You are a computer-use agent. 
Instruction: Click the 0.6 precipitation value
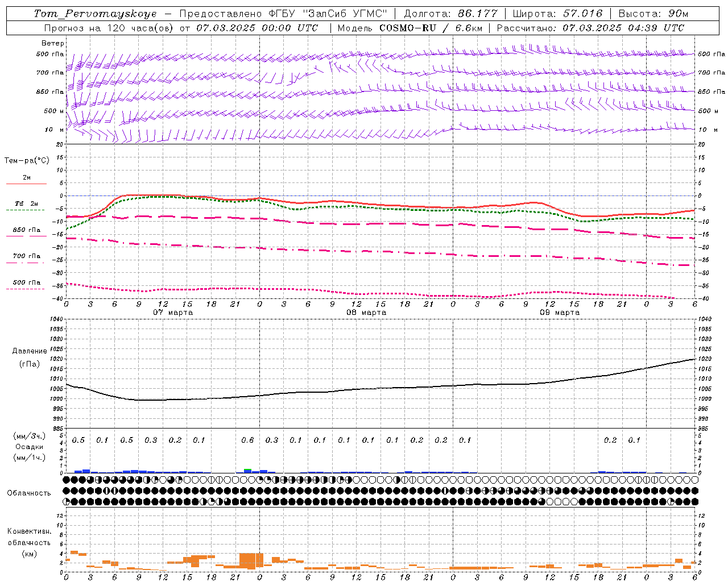(x=247, y=440)
